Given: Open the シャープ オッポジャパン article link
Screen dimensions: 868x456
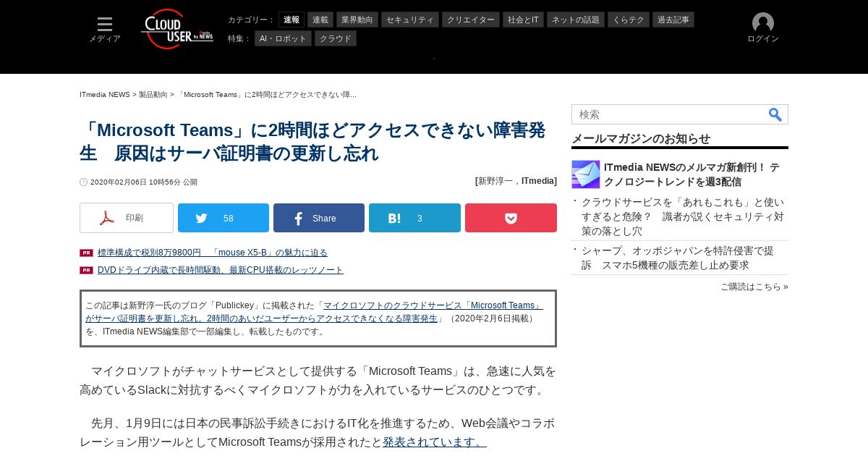Looking at the screenshot, I should pos(678,258).
